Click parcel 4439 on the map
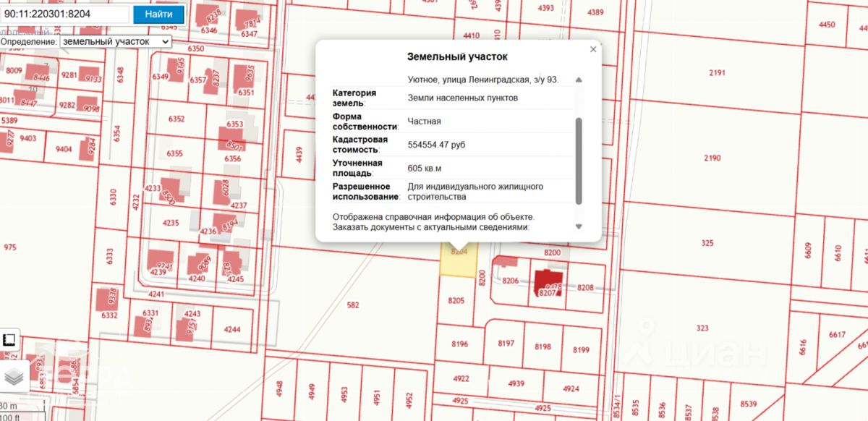 (x=298, y=155)
